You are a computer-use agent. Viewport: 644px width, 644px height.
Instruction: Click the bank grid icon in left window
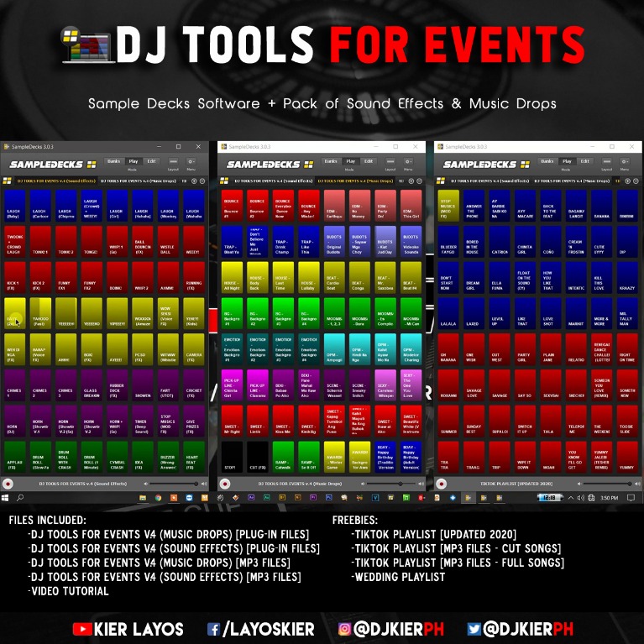(7, 181)
